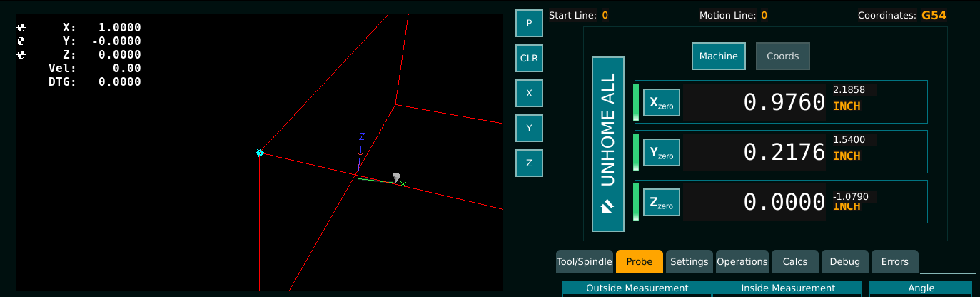Zero the Y axis with Yzero
Viewport: 980px width, 297px height.
click(661, 153)
